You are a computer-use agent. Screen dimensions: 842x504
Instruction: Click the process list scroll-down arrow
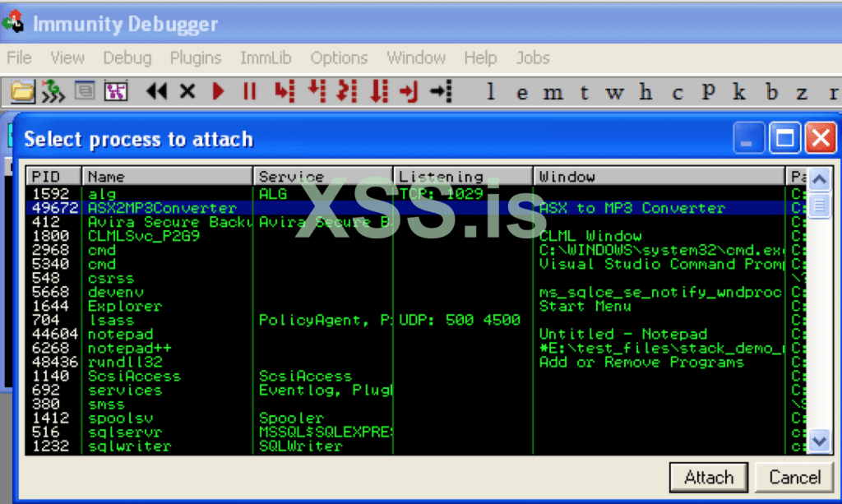[820, 442]
